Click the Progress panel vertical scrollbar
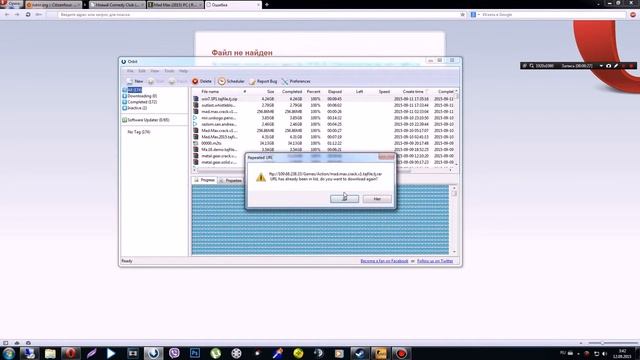Image resolution: width=640 pixels, height=360 pixels. [x=454, y=220]
